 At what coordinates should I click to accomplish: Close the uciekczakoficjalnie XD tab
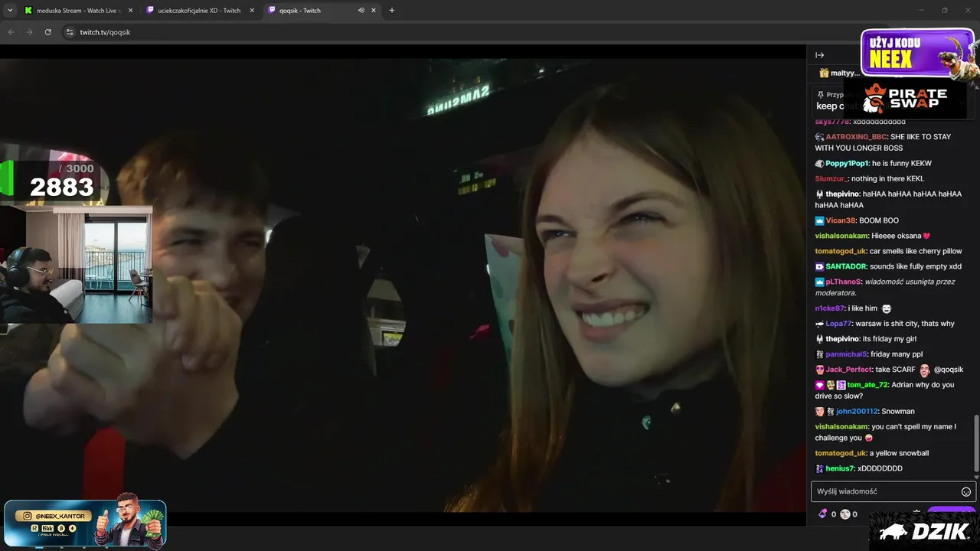[253, 11]
